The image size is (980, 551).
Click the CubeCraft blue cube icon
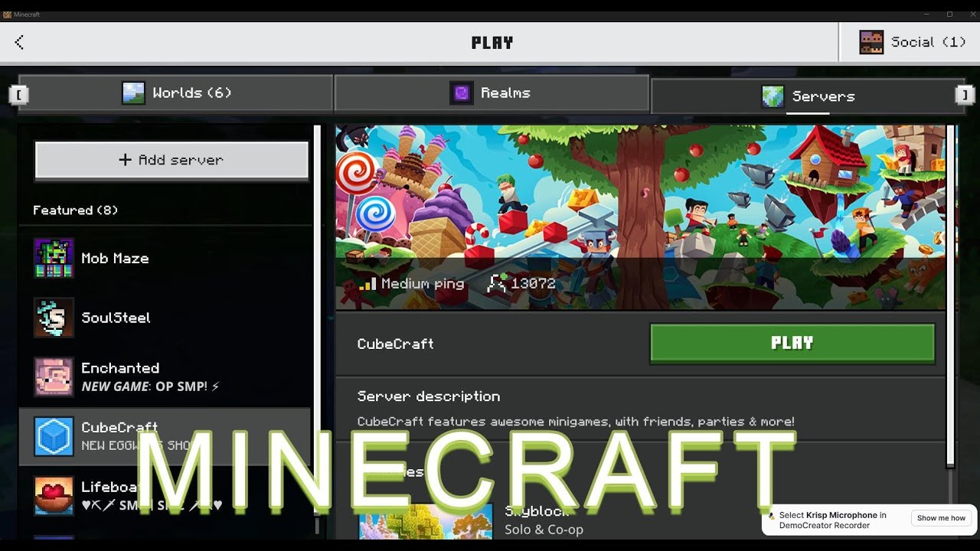pos(54,436)
